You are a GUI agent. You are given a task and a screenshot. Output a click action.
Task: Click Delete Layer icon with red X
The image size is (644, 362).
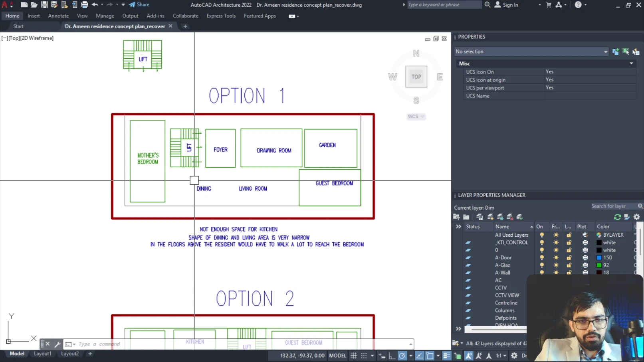tap(510, 217)
